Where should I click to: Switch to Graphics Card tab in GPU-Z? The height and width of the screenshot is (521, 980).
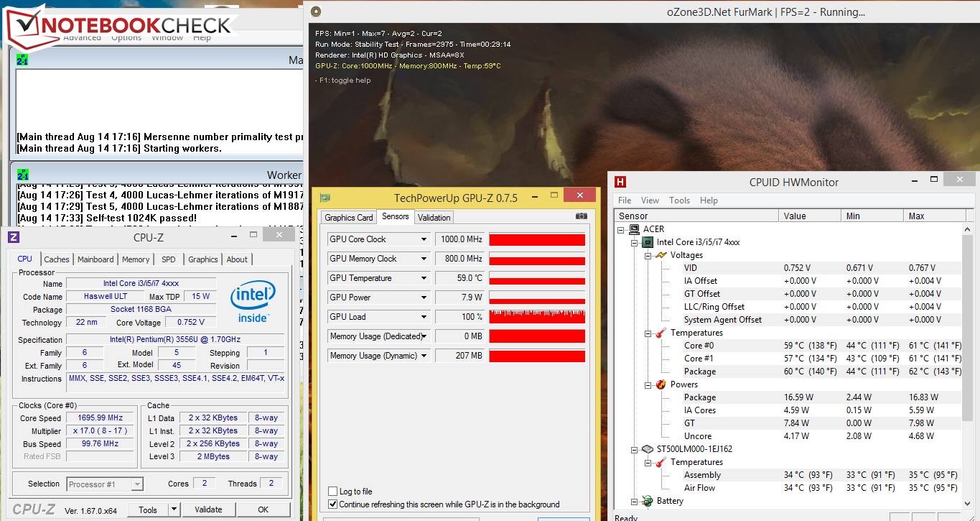point(349,217)
